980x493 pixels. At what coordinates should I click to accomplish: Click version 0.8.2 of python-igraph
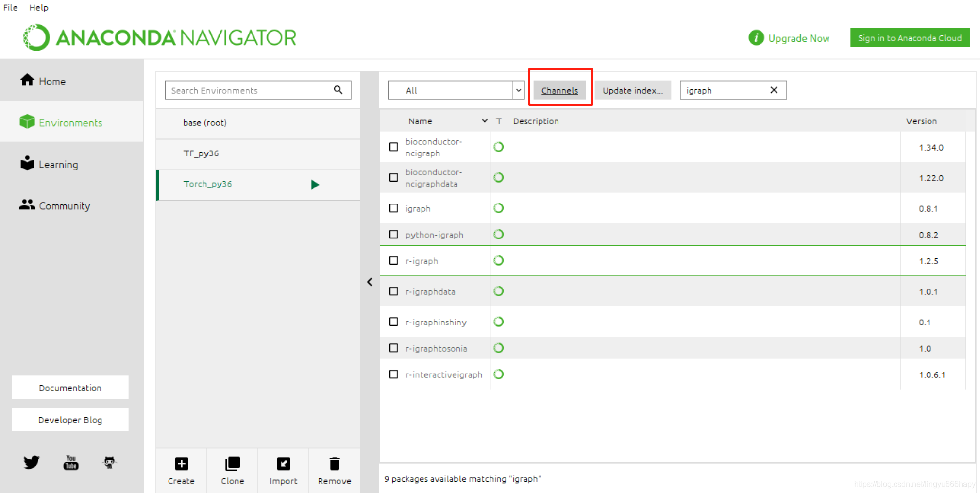pos(928,235)
